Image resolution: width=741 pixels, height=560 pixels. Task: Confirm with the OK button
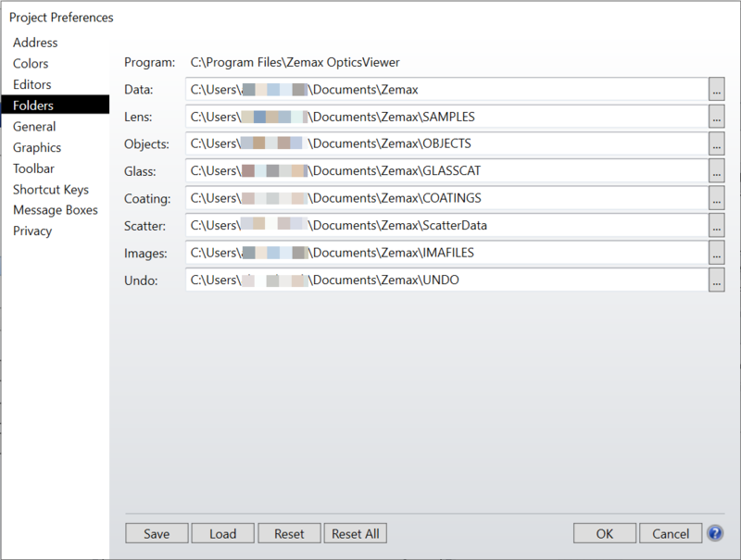coord(605,533)
